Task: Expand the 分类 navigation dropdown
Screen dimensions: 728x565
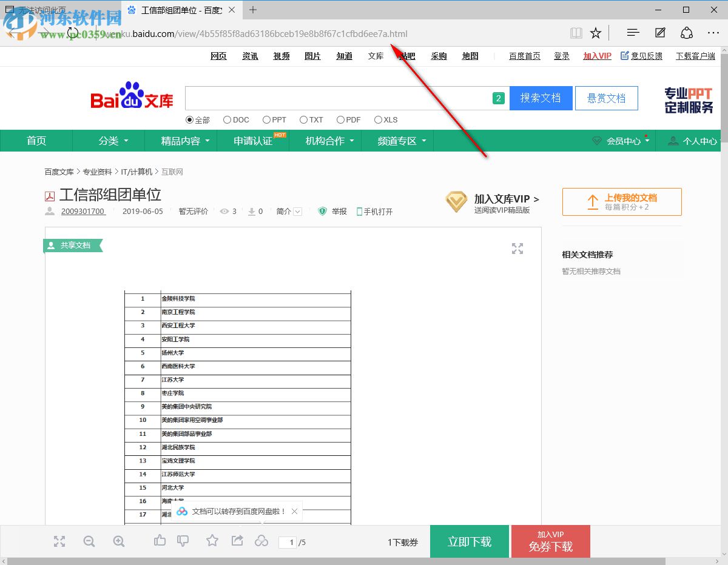Action: click(108, 141)
